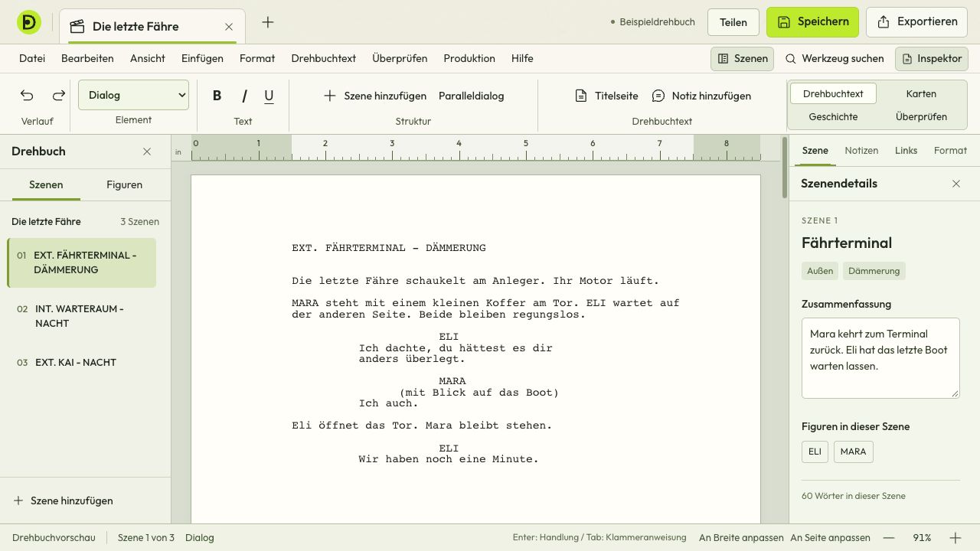Viewport: 980px width, 551px height.
Task: Select scene 03 EXT. KAI - NACHT
Action: point(81,362)
